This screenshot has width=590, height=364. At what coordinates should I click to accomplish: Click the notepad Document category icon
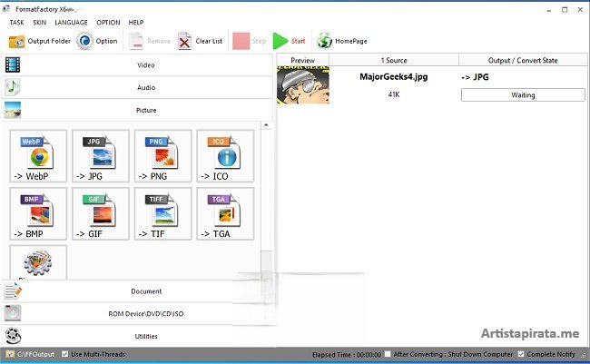point(13,291)
